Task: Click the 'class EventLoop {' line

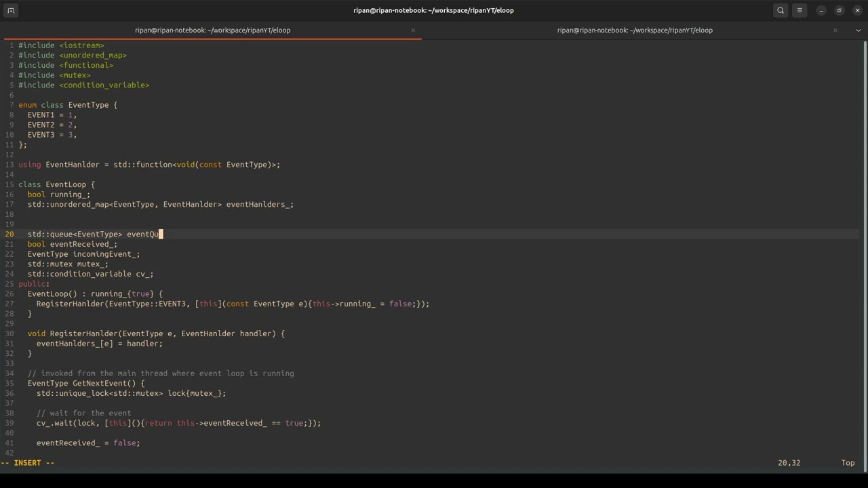Action: click(57, 184)
